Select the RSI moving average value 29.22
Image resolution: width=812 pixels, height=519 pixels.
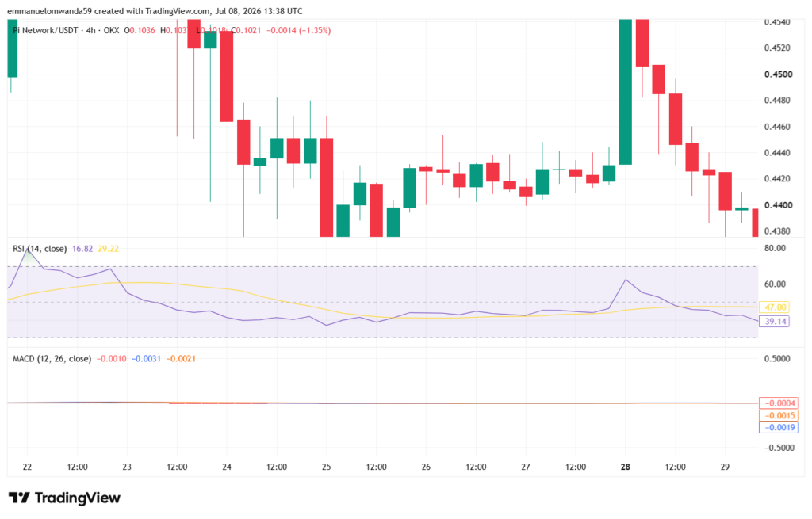tap(108, 249)
